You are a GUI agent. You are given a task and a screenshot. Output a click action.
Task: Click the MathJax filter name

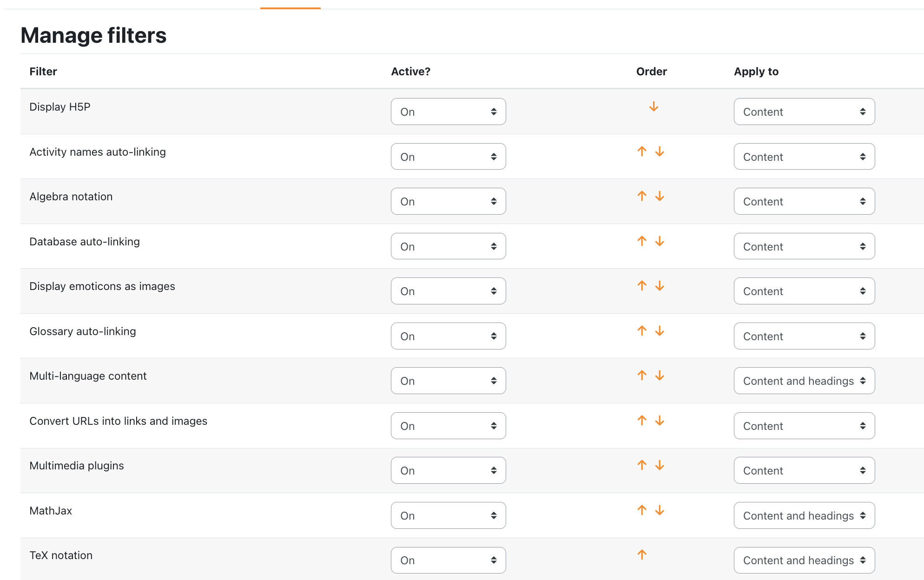pos(51,511)
